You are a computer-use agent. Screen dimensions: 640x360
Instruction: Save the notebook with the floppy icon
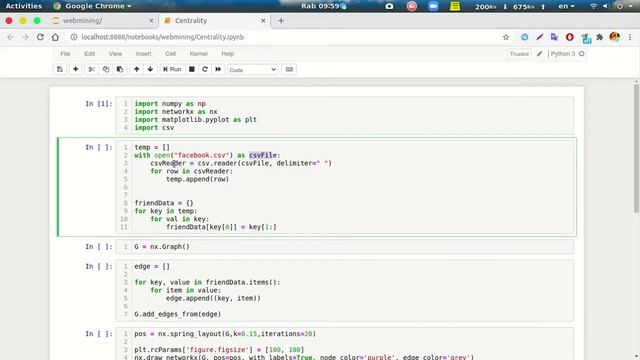60,69
